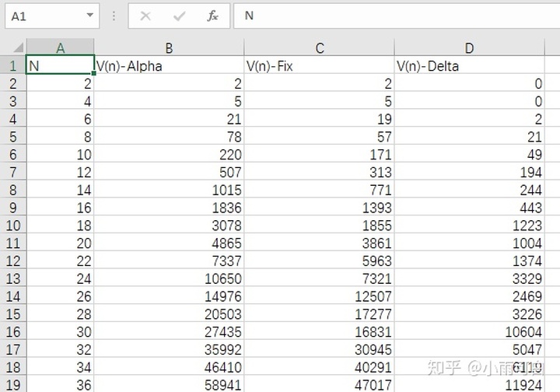This screenshot has height=392, width=560.
Task: Click the V(n)-Fix header cell
Action: pos(320,65)
